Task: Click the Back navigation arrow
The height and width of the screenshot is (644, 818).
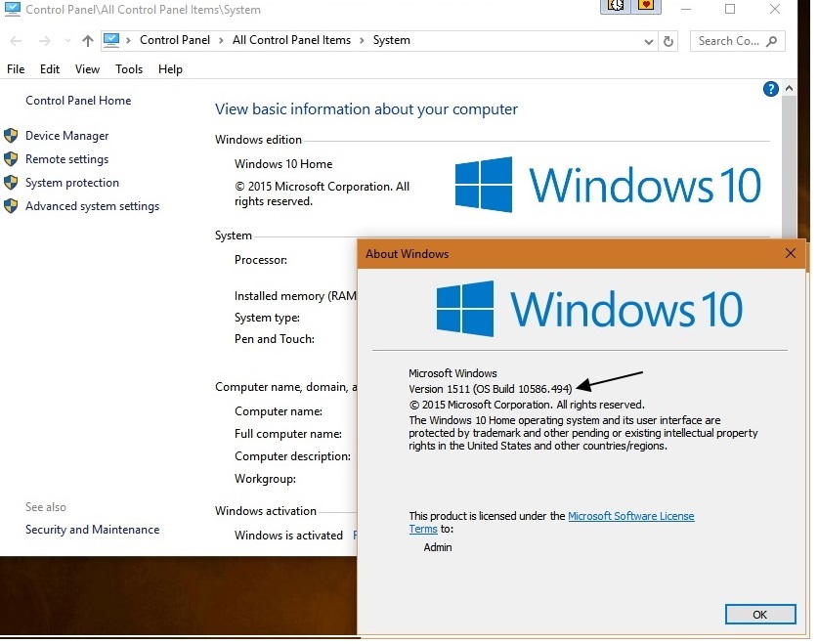Action: tap(17, 41)
